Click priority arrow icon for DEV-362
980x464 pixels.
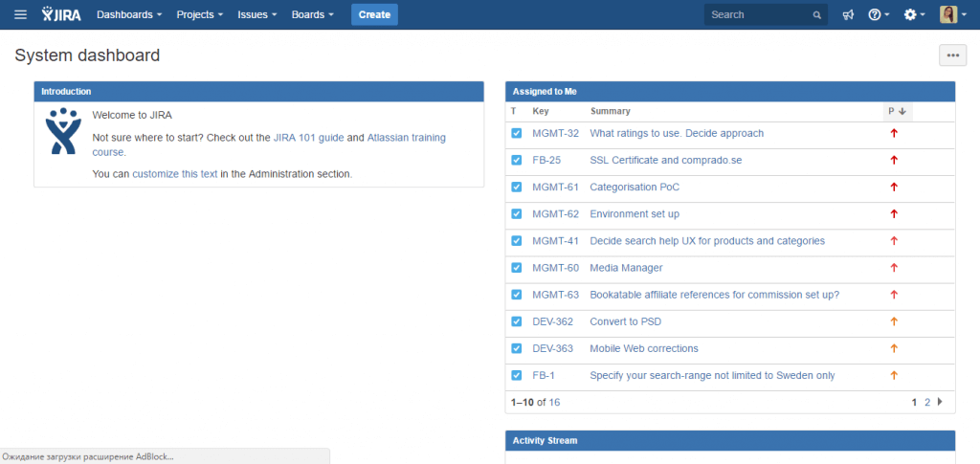tap(894, 321)
